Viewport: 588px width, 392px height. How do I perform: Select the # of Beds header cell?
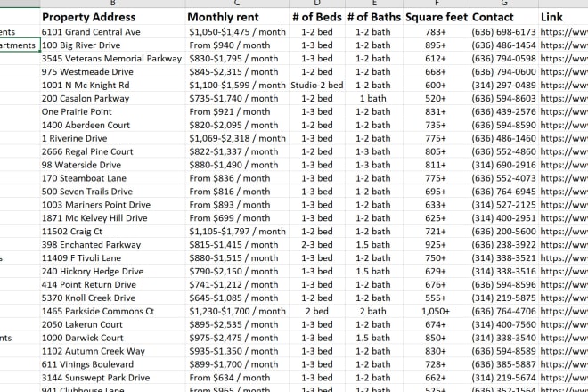[x=317, y=17]
